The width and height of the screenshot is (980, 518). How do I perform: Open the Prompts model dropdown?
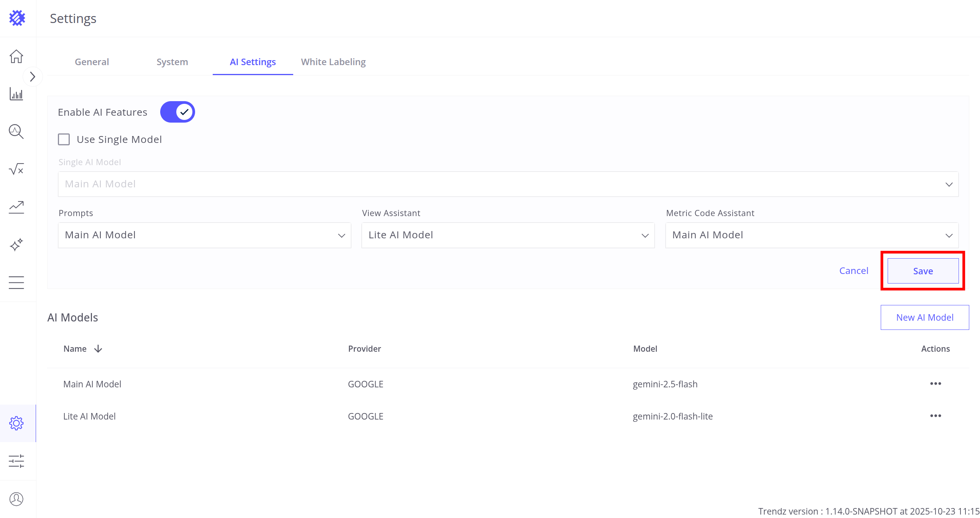coord(204,235)
